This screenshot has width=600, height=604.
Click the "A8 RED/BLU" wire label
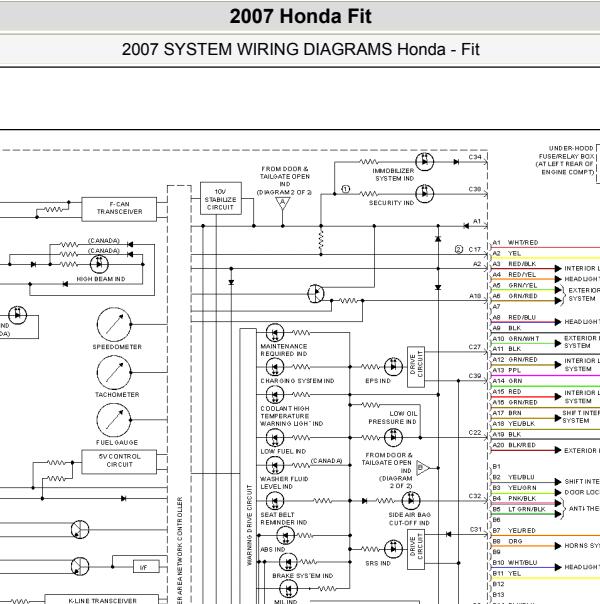coord(514,317)
